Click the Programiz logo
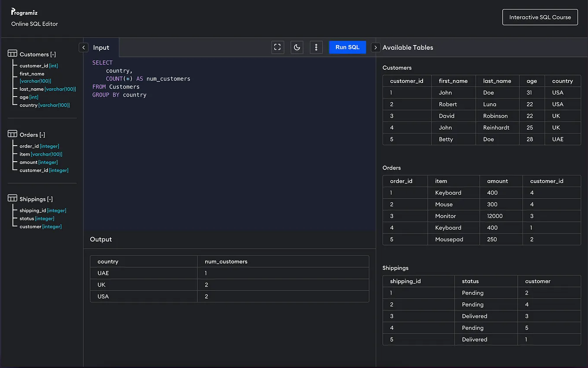The width and height of the screenshot is (588, 368). pos(24,13)
